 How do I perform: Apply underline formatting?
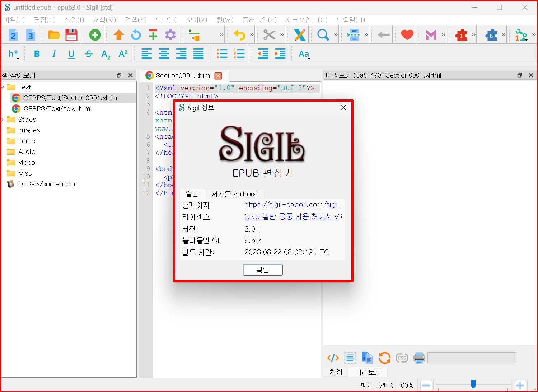coord(71,54)
